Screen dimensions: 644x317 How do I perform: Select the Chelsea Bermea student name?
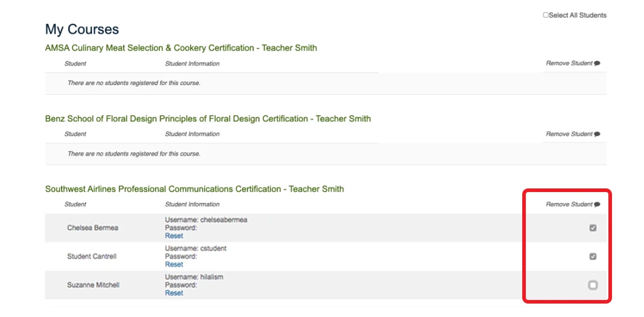click(x=92, y=228)
